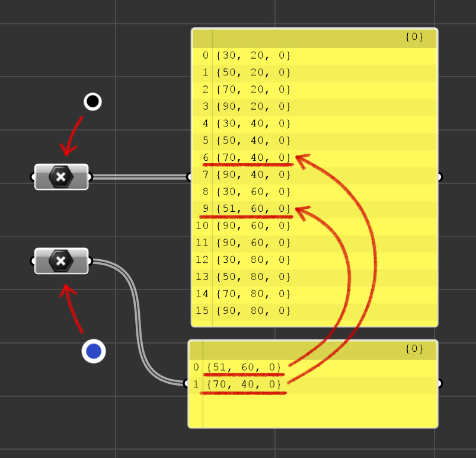Click the output grip of the small lower panel
Viewport: 476px width, 458px height.
(439, 383)
